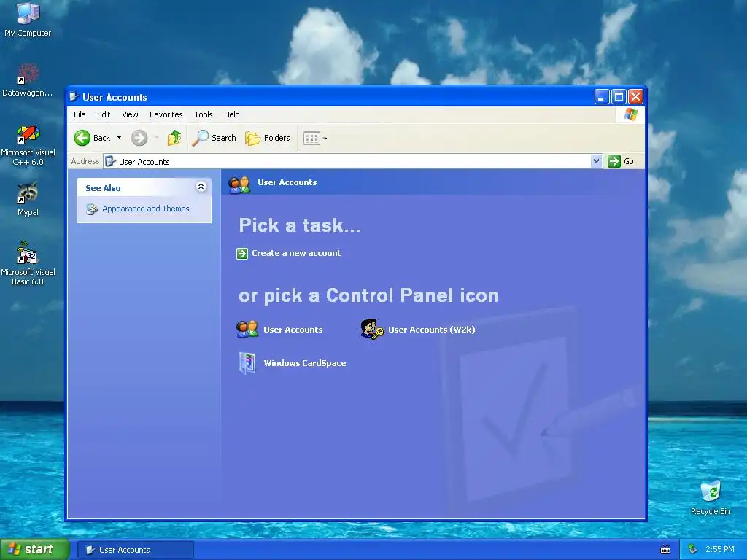Toggle the Folders pane from toolbar
The height and width of the screenshot is (560, 747).
(x=268, y=138)
